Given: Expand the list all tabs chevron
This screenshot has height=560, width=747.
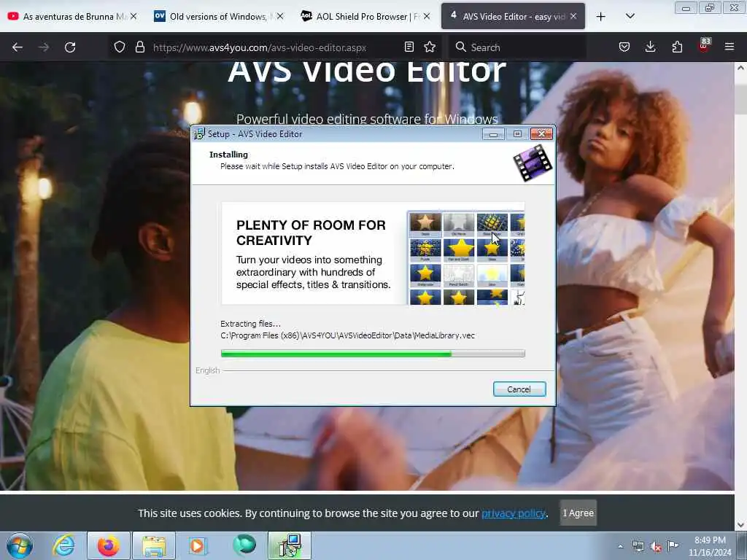Looking at the screenshot, I should click(x=630, y=17).
